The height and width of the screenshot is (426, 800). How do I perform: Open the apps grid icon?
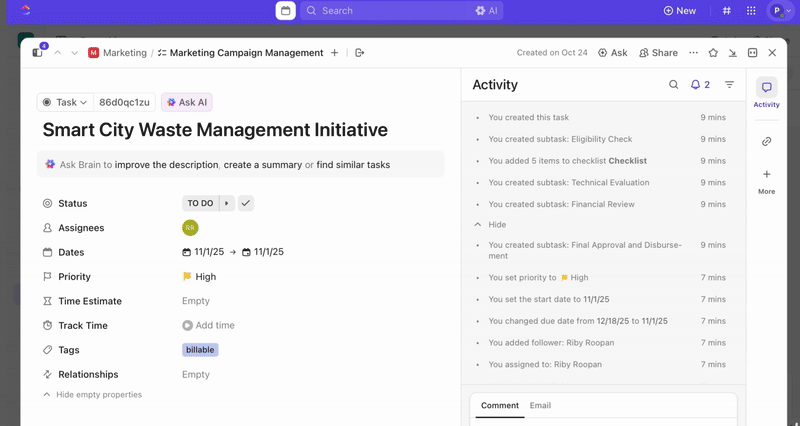coord(751,11)
